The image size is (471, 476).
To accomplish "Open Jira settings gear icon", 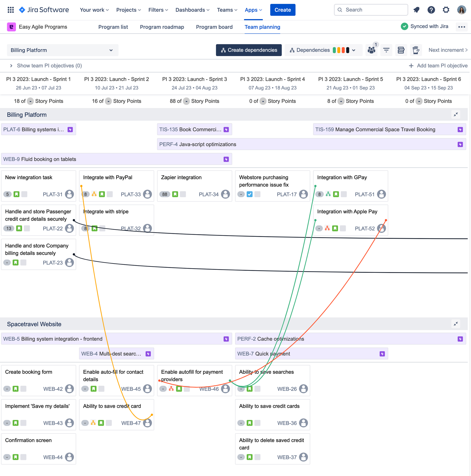I will (446, 10).
